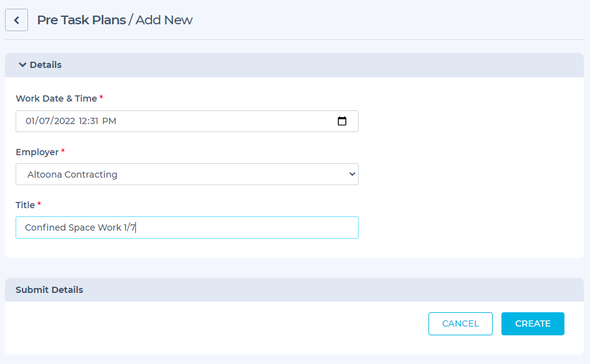The image size is (590, 364).
Task: Click the Employer dropdown arrow
Action: click(x=352, y=175)
